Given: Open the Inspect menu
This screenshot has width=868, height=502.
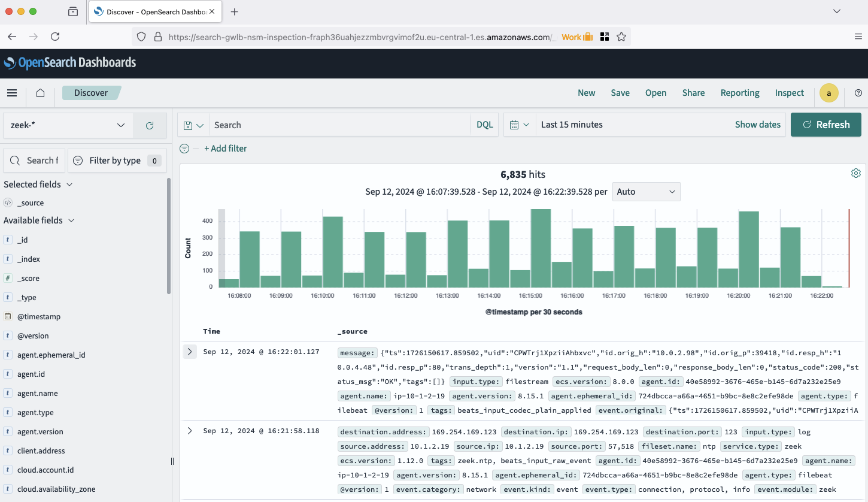Looking at the screenshot, I should tap(789, 93).
